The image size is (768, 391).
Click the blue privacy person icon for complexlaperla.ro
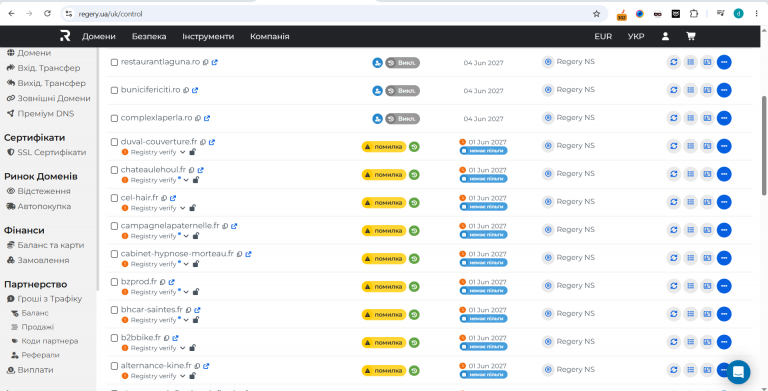click(377, 119)
